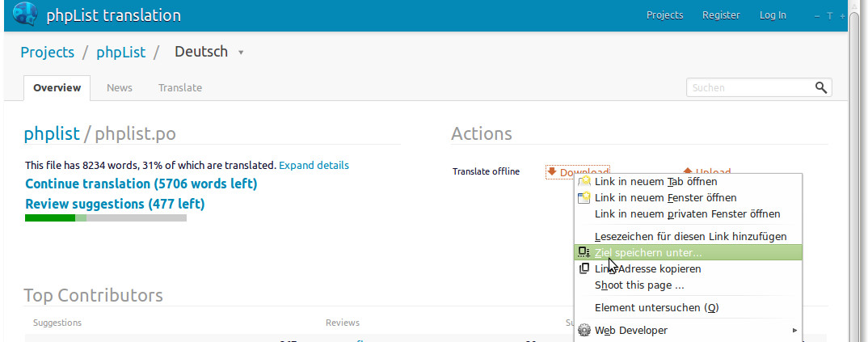Choose Link in neuem privaten Fenster öffnen

pyautogui.click(x=688, y=213)
